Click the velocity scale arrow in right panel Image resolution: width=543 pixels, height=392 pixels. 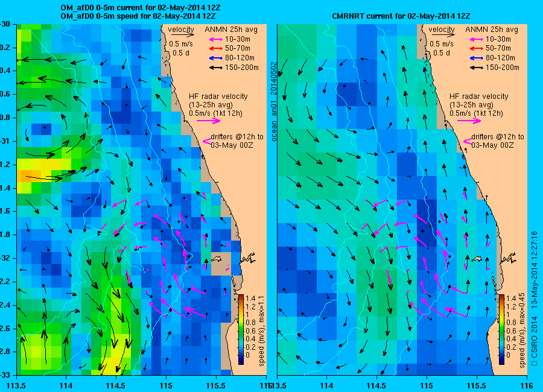point(443,35)
